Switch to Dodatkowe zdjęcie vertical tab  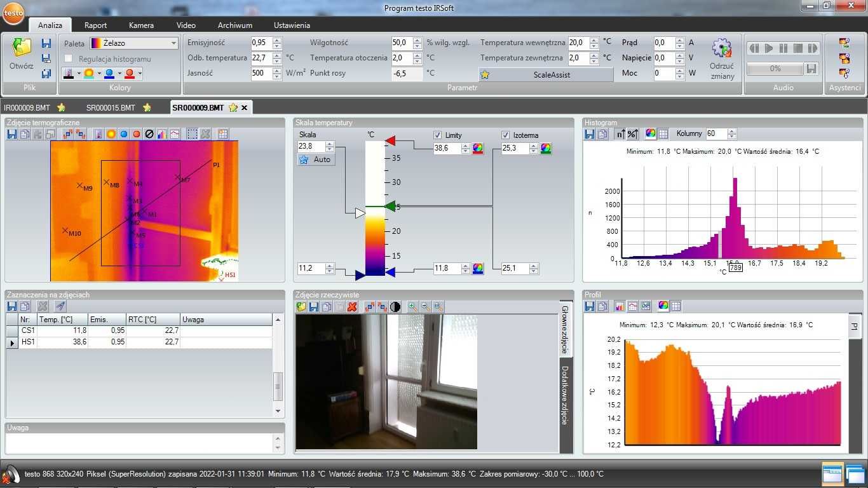pyautogui.click(x=566, y=395)
